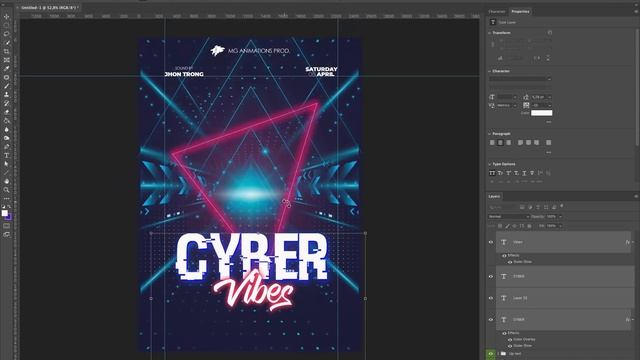Collapse the Paragraph section
Image resolution: width=640 pixels, height=360 pixels.
click(x=490, y=134)
